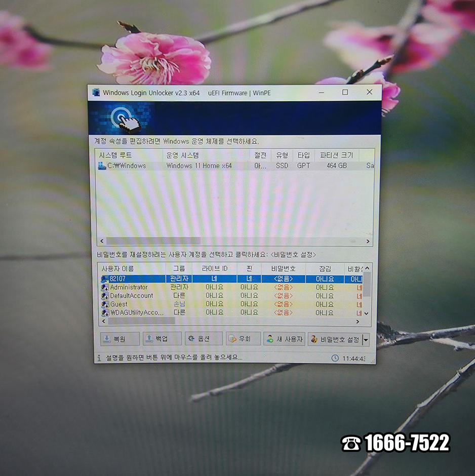Select the DefaultAccount row
Image resolution: width=475 pixels, height=476 pixels.
pos(231,296)
